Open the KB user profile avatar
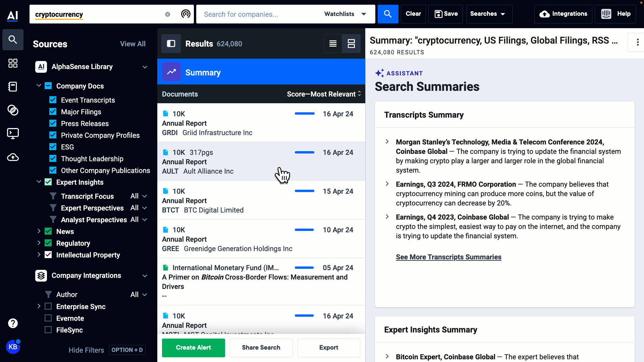The width and height of the screenshot is (644, 362). point(13,347)
